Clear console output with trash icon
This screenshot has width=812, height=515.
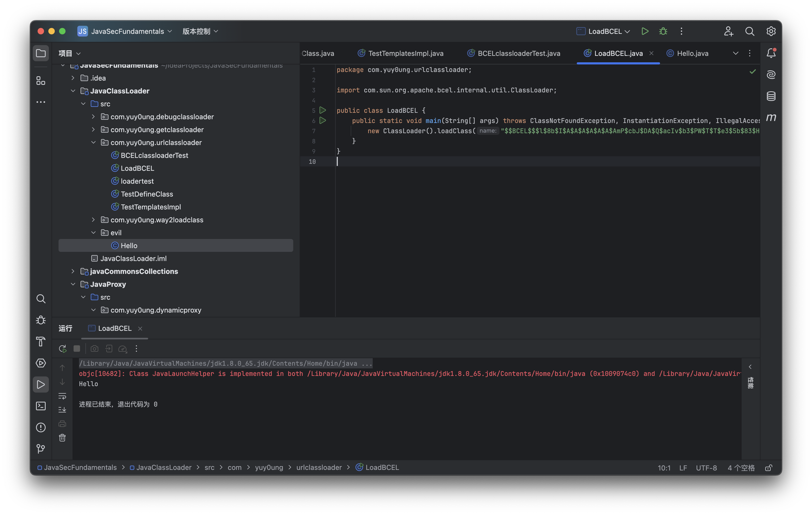click(62, 438)
